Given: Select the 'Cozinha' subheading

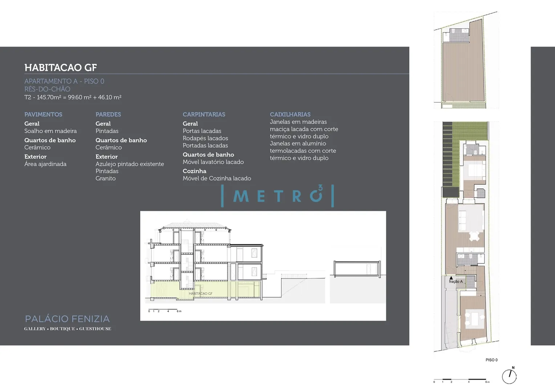Looking at the screenshot, I should [x=194, y=171].
